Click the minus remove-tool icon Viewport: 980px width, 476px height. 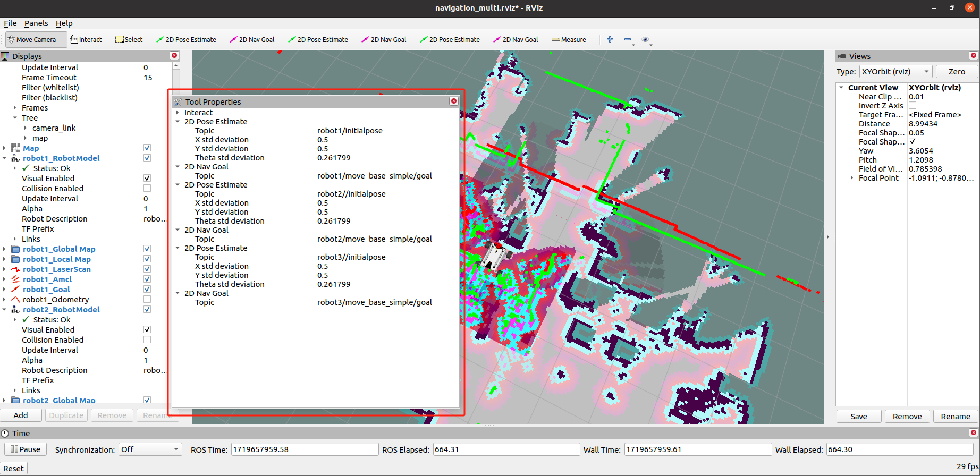click(628, 39)
